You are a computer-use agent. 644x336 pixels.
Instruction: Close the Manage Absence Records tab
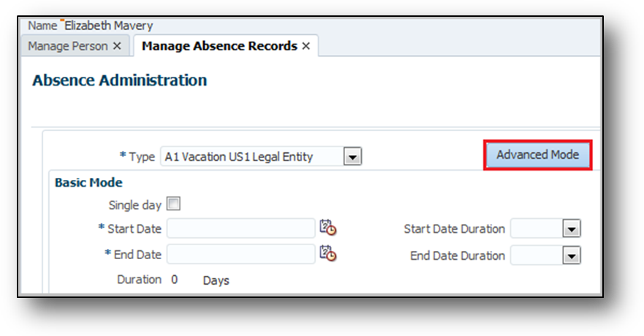[306, 46]
